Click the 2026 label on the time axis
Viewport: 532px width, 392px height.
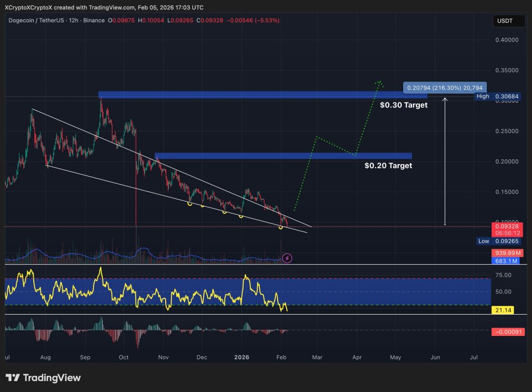242,358
